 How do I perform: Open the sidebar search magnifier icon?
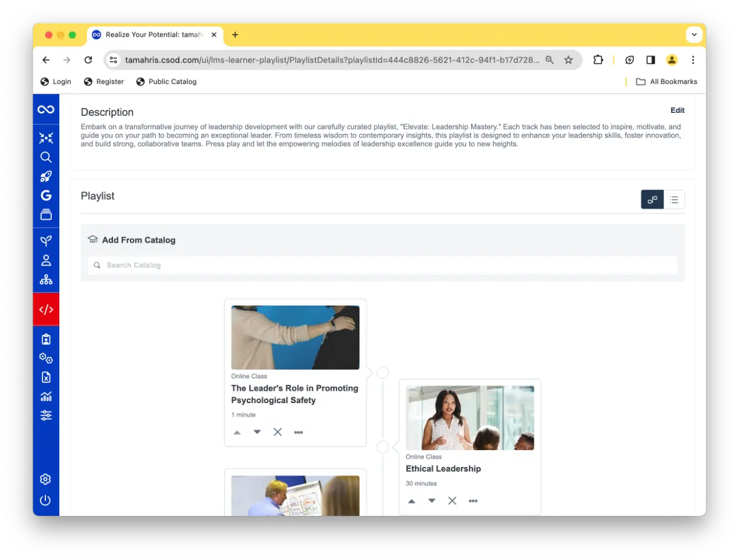coord(46,157)
